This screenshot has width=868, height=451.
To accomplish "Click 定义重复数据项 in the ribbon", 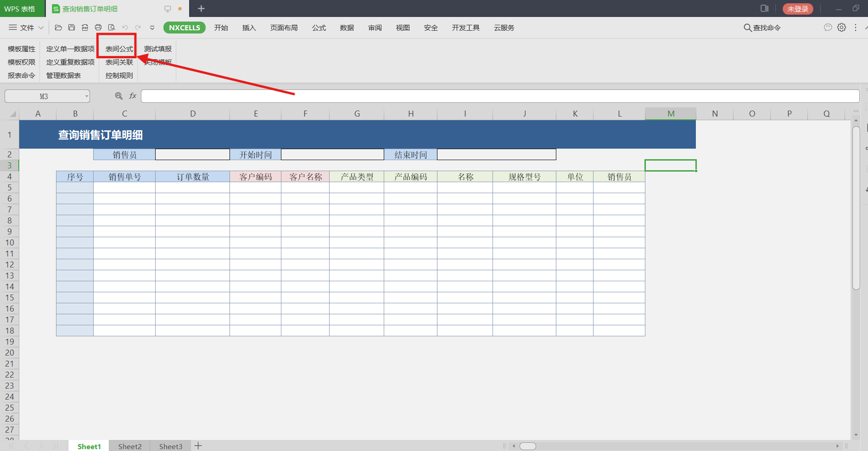I will (x=70, y=62).
